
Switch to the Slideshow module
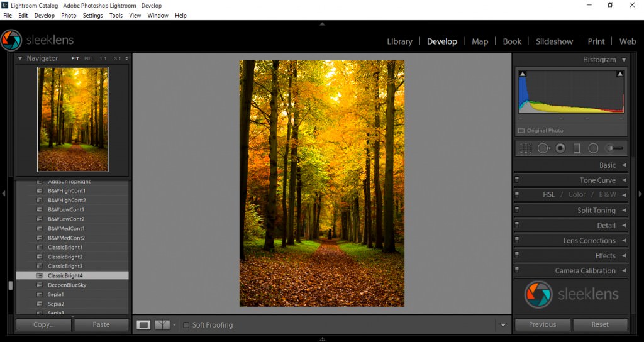pyautogui.click(x=555, y=41)
